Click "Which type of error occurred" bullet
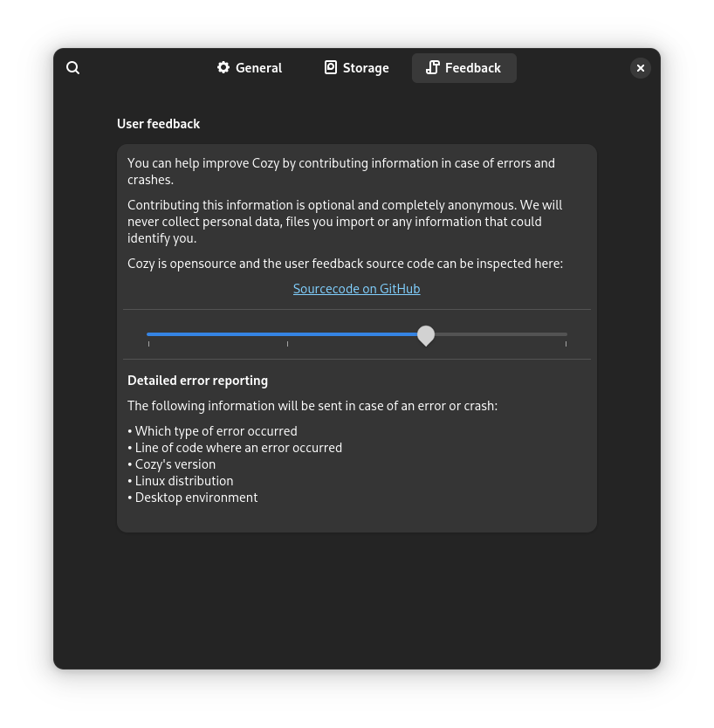Screen dimensions: 714x728 216,431
